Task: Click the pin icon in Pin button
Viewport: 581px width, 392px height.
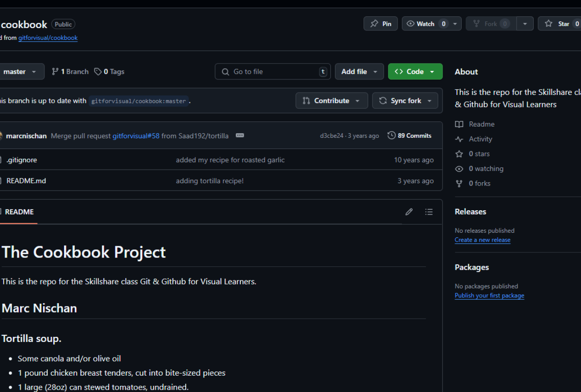Action: pos(374,24)
